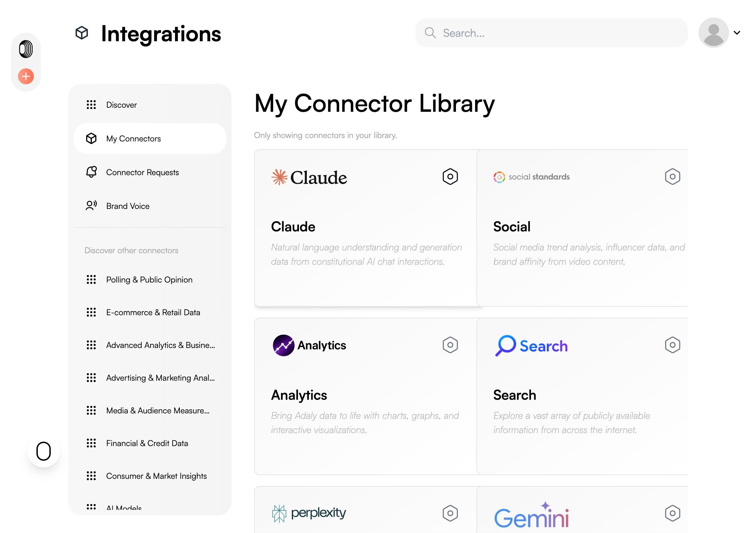Click Search connector settings hexagon icon
This screenshot has width=756, height=533.
pos(672,345)
